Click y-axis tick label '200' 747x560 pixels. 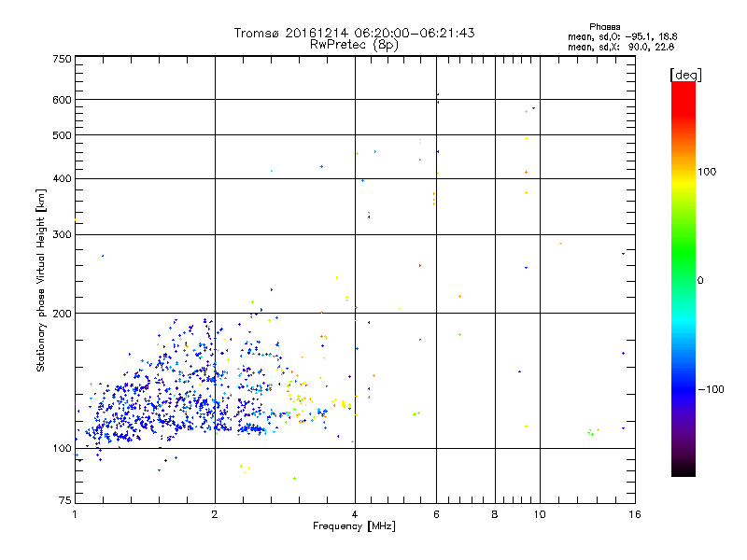(x=62, y=314)
